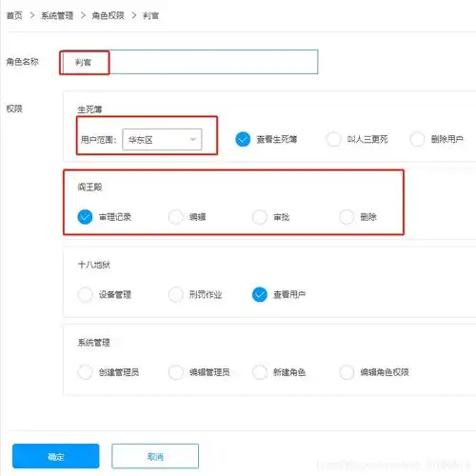Uncheck the 查看用户 checkbox
The image size is (476, 476).
pyautogui.click(x=260, y=294)
